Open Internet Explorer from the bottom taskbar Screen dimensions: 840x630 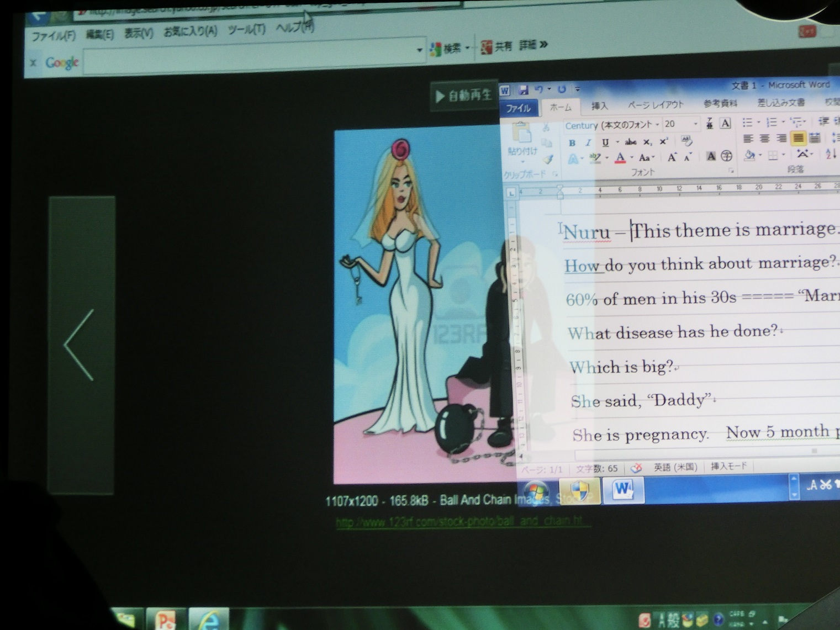click(x=209, y=620)
